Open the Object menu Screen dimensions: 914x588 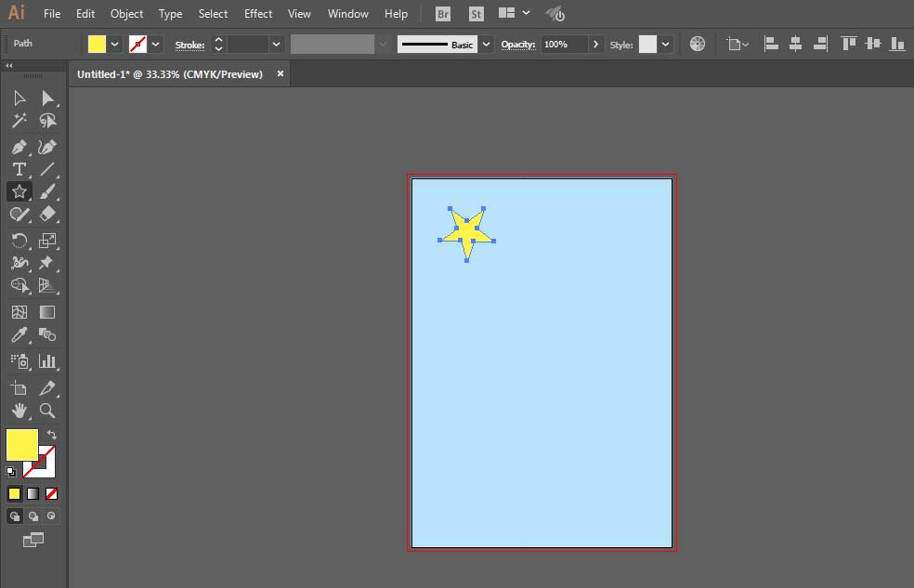(126, 14)
